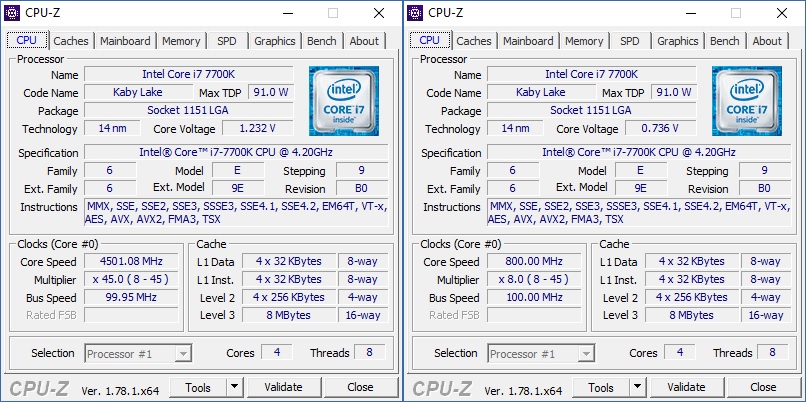Open Mainboard tab in left CPU-Z window
Image resolution: width=806 pixels, height=402 pixels.
click(125, 41)
